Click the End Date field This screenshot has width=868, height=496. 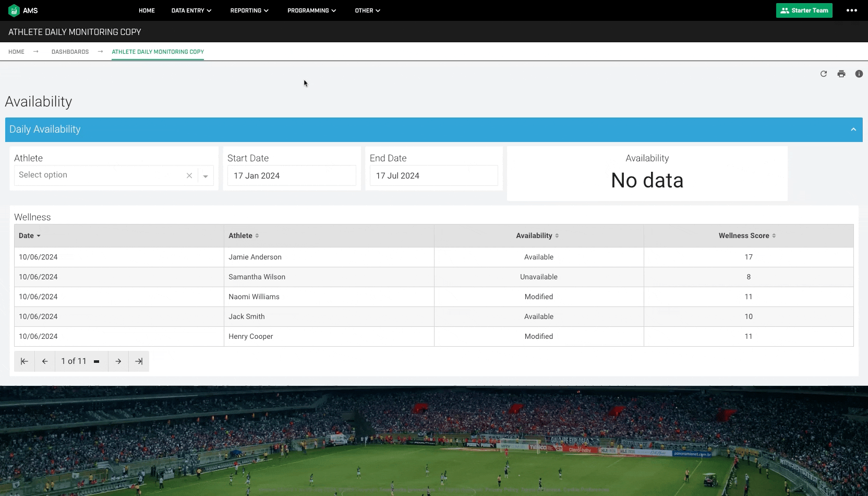coord(434,176)
